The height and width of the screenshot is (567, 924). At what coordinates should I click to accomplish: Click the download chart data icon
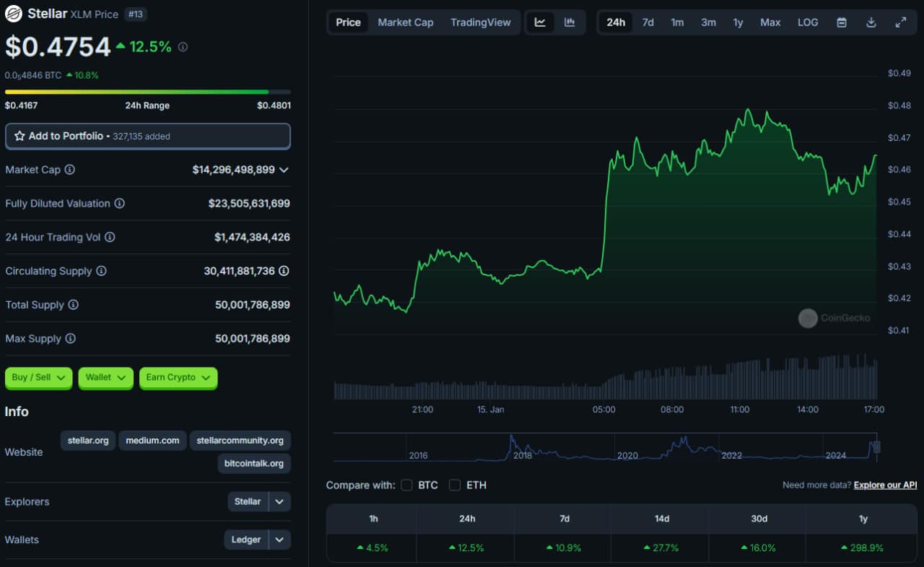[x=871, y=22]
